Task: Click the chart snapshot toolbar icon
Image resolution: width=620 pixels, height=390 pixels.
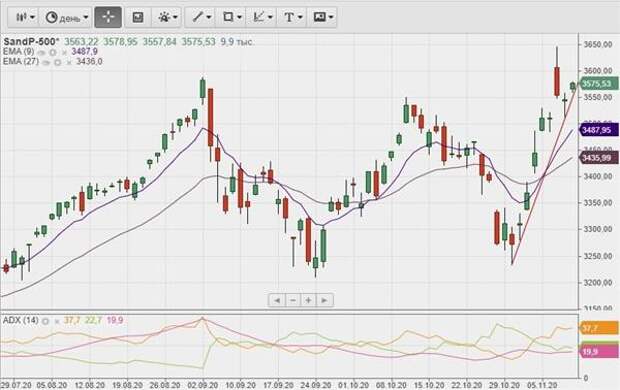Action: 138,17
